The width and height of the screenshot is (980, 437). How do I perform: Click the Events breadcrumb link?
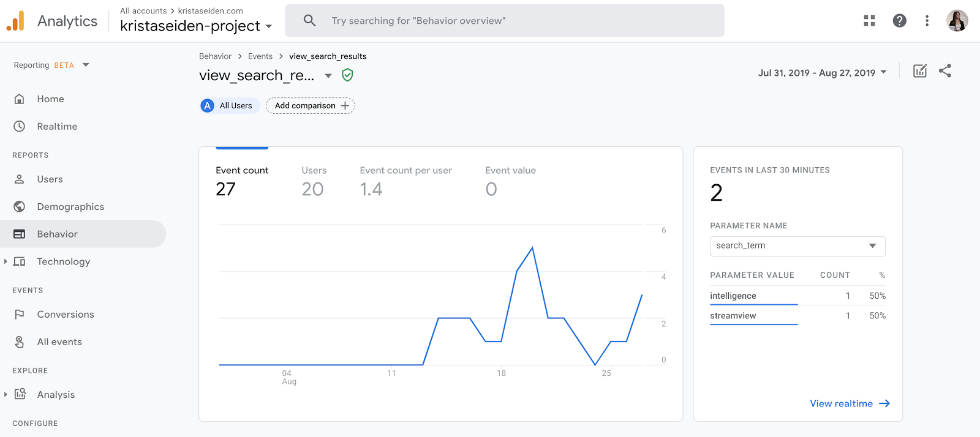[x=260, y=56]
